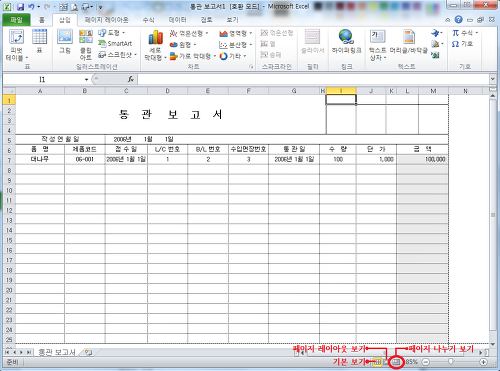Expand the Name Box dropdown arrow

86,79
